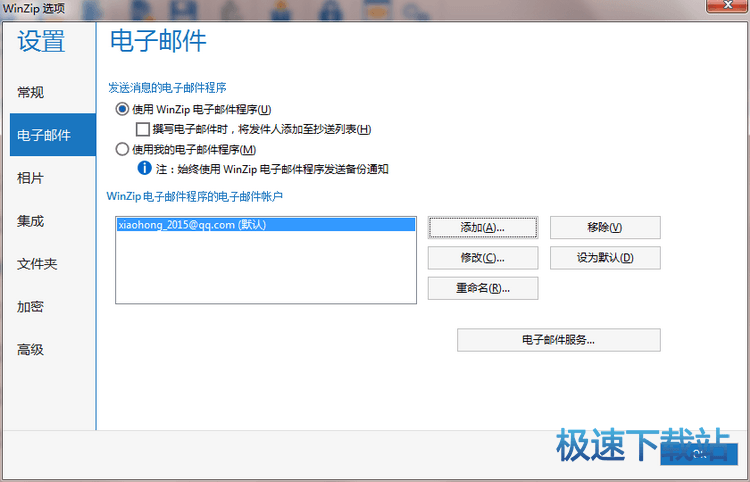Screen dimensions: 750x482
Task: Click the 重命名 button
Action: [x=482, y=289]
